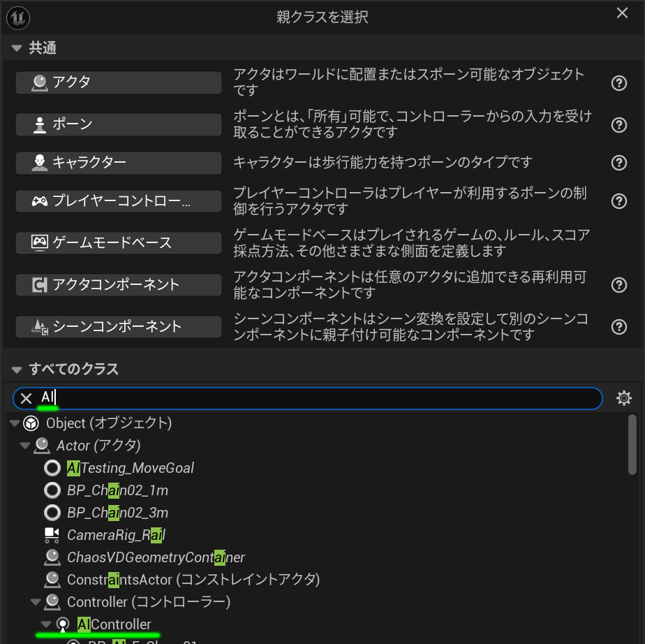Open help for シーンコンポーネント class
This screenshot has height=644, width=645.
[x=618, y=327]
